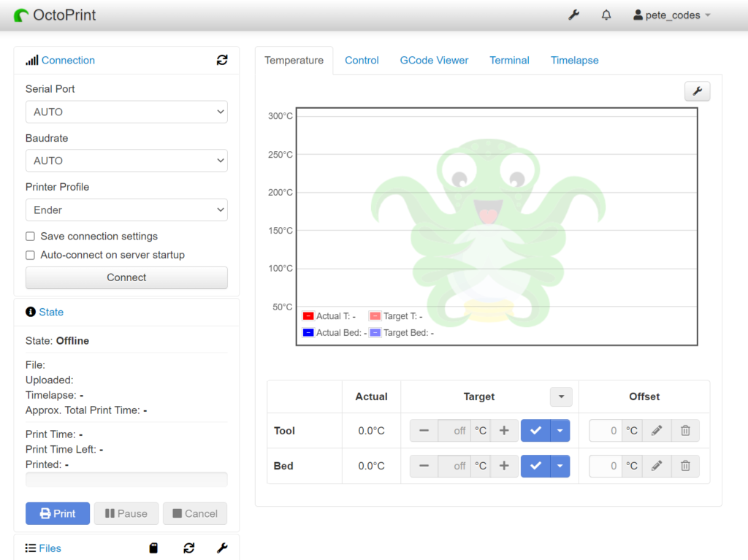Toggle Actual T red legend swatch

click(308, 315)
